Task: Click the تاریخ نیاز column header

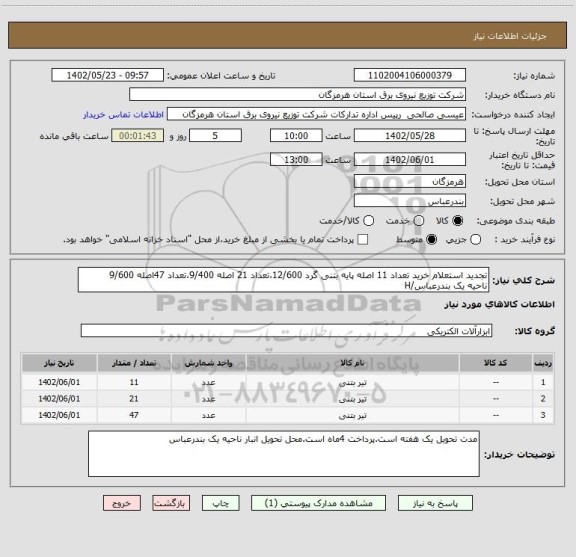Action: tap(59, 363)
